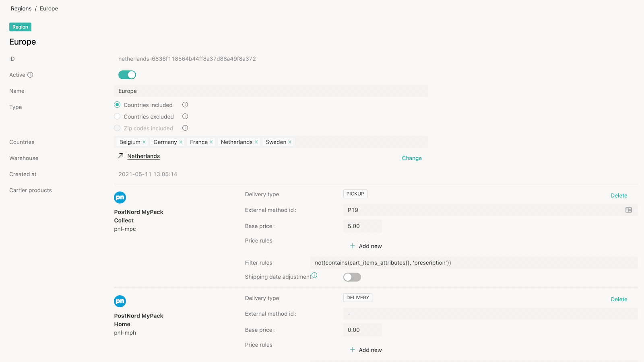Screen dimensions: 644x362
Task: Disable the Active region toggle
Action: coord(127,75)
